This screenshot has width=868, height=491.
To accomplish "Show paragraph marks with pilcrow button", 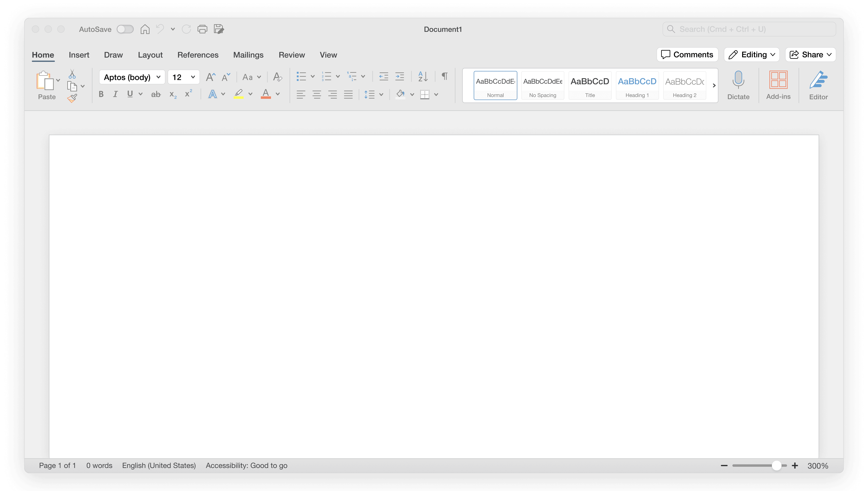I will 445,77.
